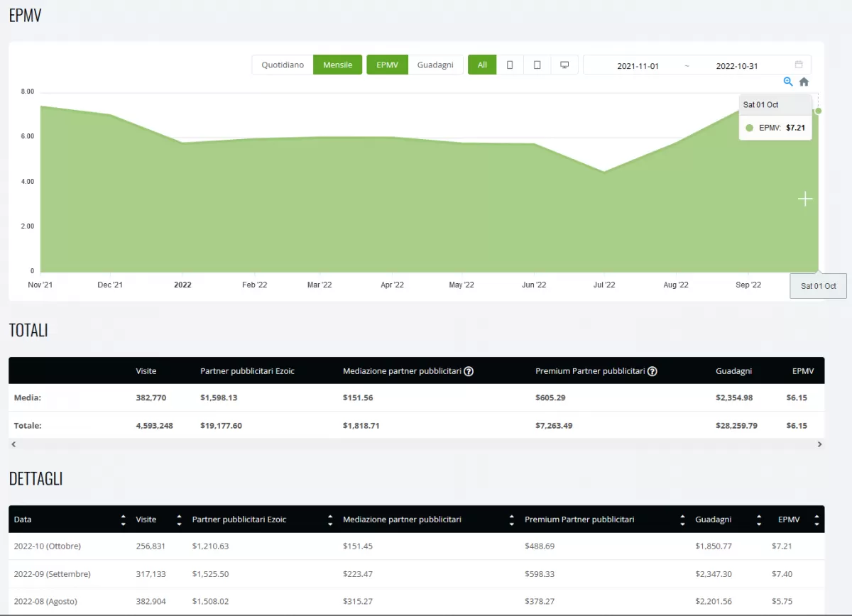Open the calendar icon in date range
The width and height of the screenshot is (852, 616).
[x=799, y=65]
